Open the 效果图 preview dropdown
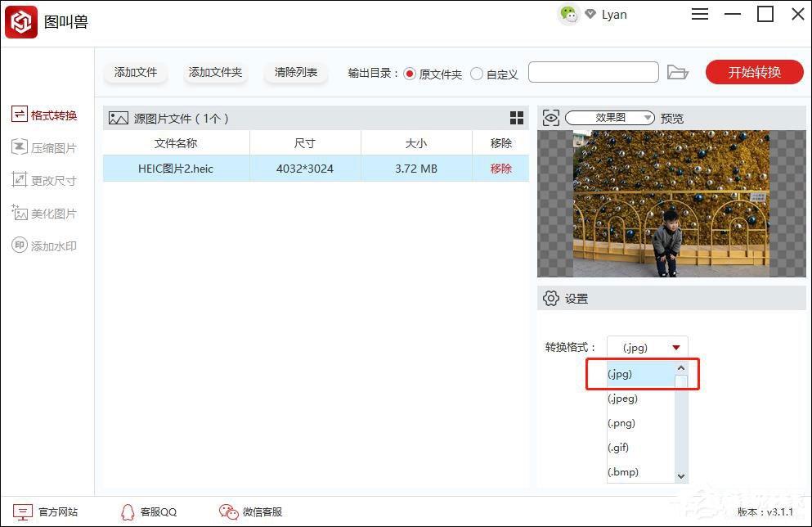The image size is (812, 527). point(610,118)
